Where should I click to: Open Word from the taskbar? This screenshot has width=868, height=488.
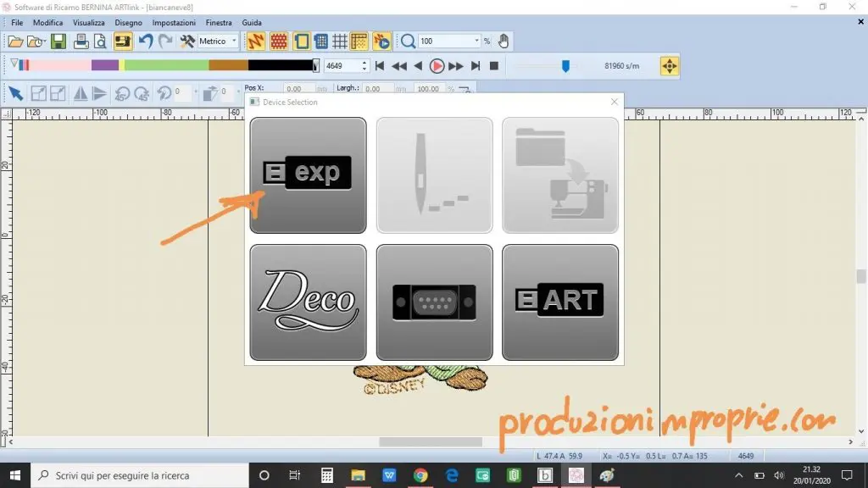pos(389,475)
